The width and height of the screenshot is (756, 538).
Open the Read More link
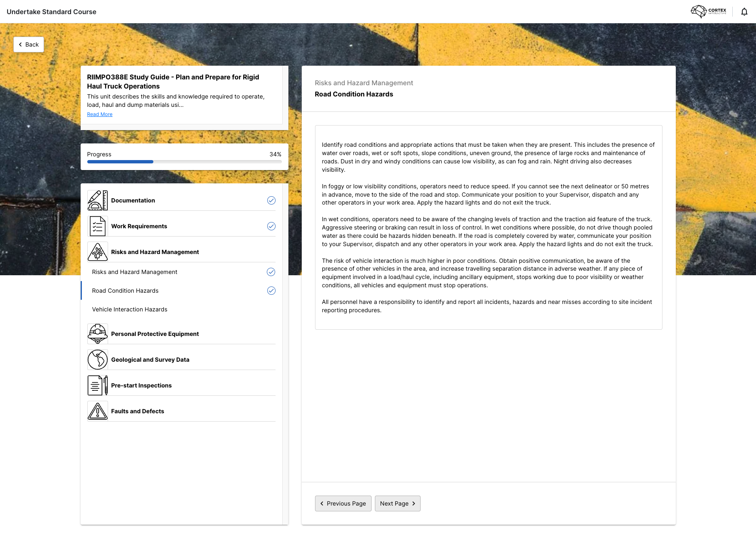(x=100, y=114)
